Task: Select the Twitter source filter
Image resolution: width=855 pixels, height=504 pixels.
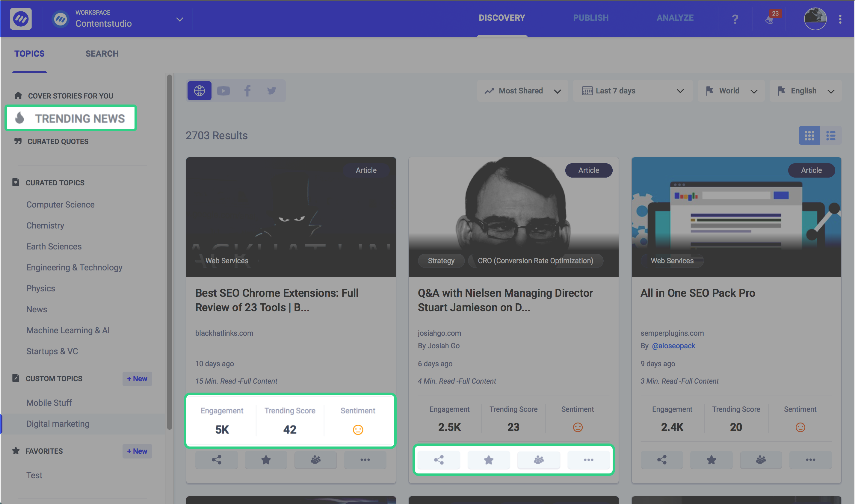Action: pos(271,91)
